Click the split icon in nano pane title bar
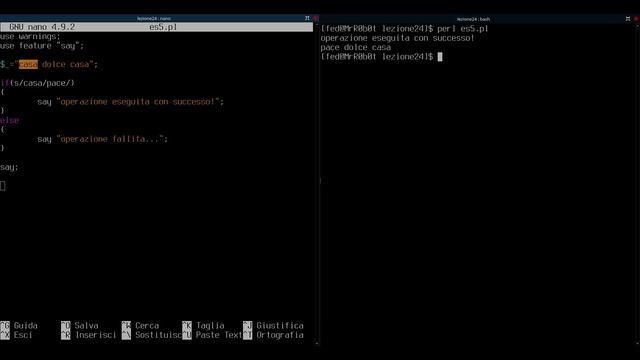The width and height of the screenshot is (640, 360). click(x=307, y=18)
